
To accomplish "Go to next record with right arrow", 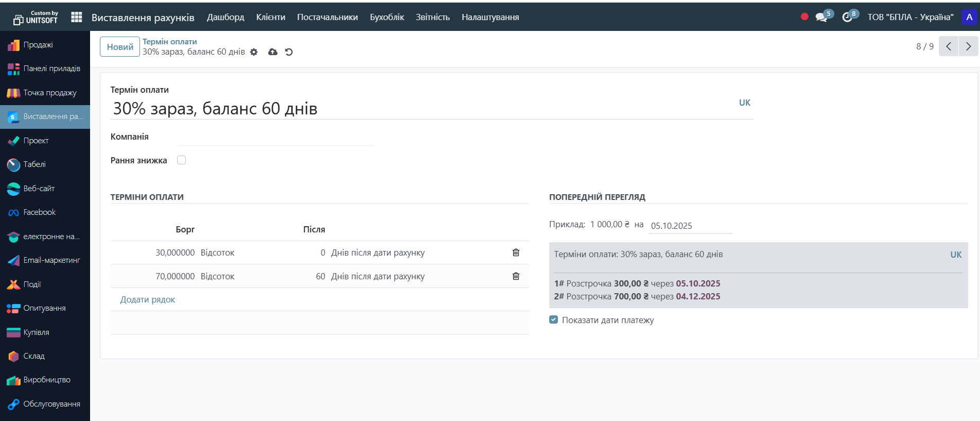I will tap(968, 46).
